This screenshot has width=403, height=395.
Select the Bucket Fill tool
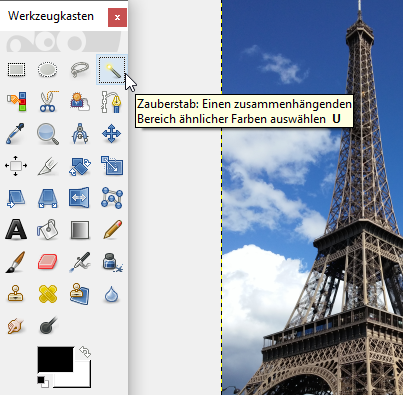click(x=48, y=230)
